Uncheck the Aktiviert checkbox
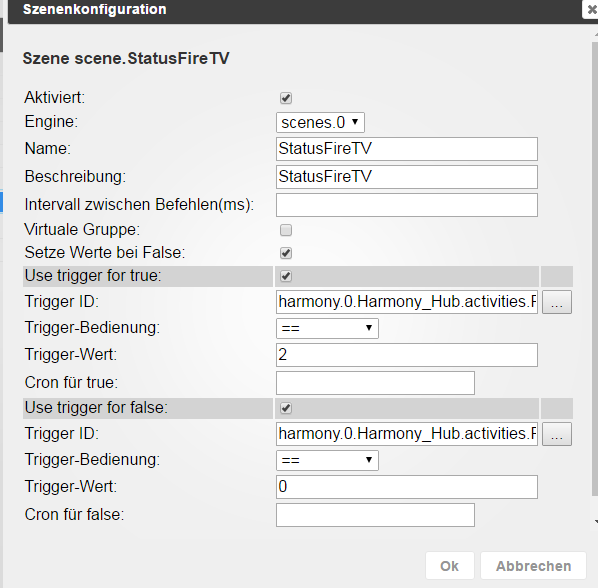 (x=286, y=98)
